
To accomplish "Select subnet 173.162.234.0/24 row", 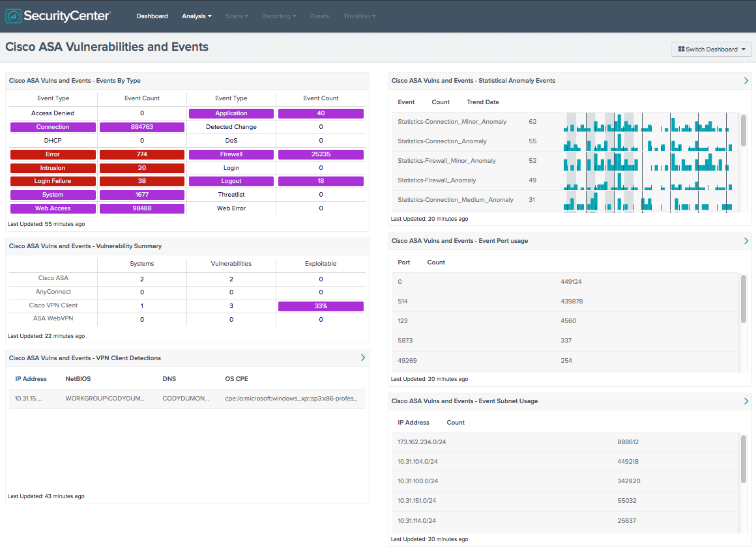I will click(x=565, y=442).
